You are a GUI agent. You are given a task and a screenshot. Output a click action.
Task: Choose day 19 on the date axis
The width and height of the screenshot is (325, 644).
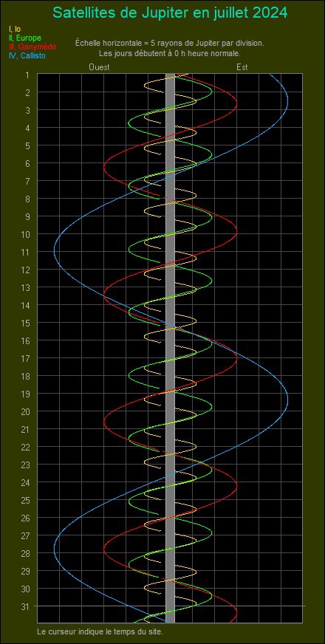pyautogui.click(x=25, y=394)
